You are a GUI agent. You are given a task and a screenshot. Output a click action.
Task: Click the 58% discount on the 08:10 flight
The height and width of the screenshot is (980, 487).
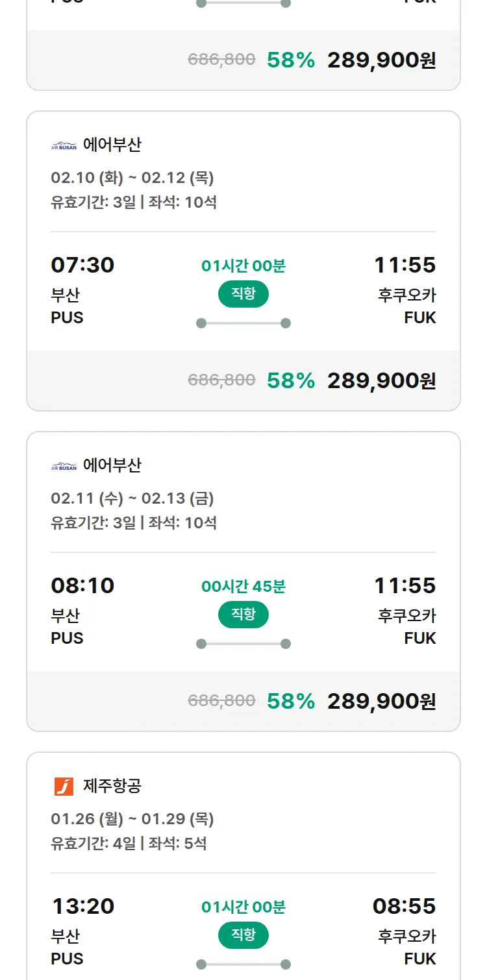point(291,702)
